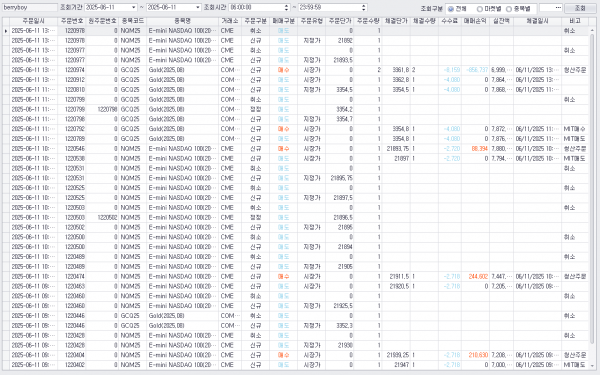
Task: Click the scrollbar down arrow
Action: [x=592, y=365]
